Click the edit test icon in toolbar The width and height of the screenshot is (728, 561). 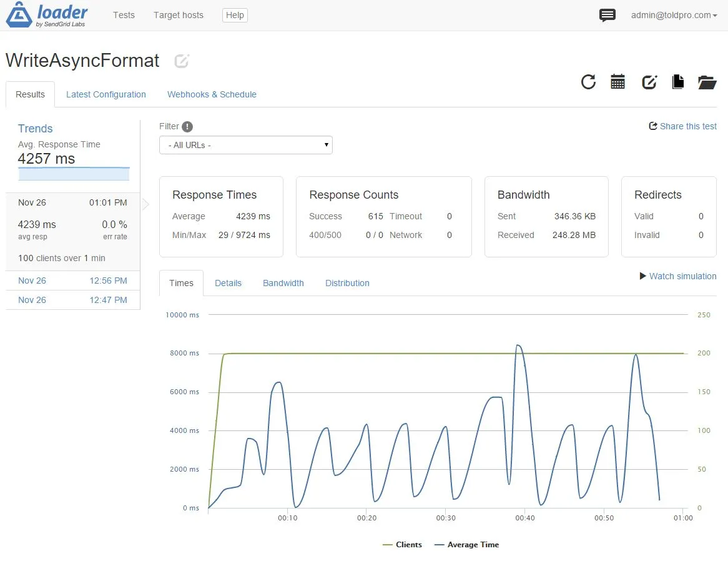(x=649, y=82)
